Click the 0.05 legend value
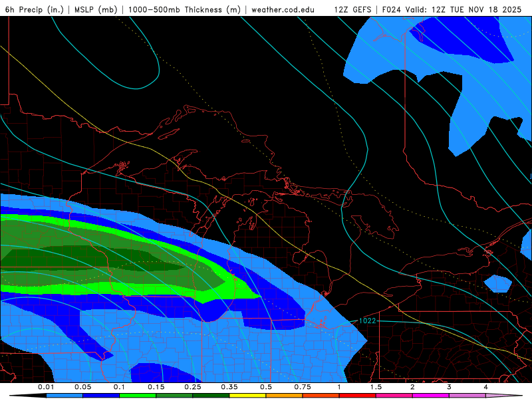 tap(82, 387)
